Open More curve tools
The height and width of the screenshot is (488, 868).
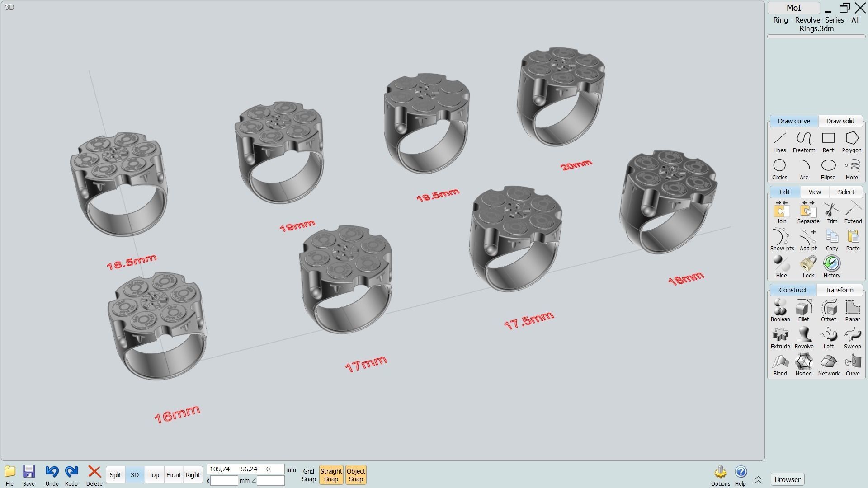pos(852,169)
